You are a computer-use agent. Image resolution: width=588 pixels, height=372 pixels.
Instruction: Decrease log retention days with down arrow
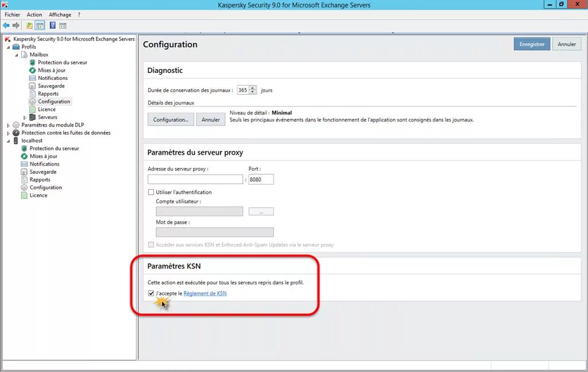253,93
